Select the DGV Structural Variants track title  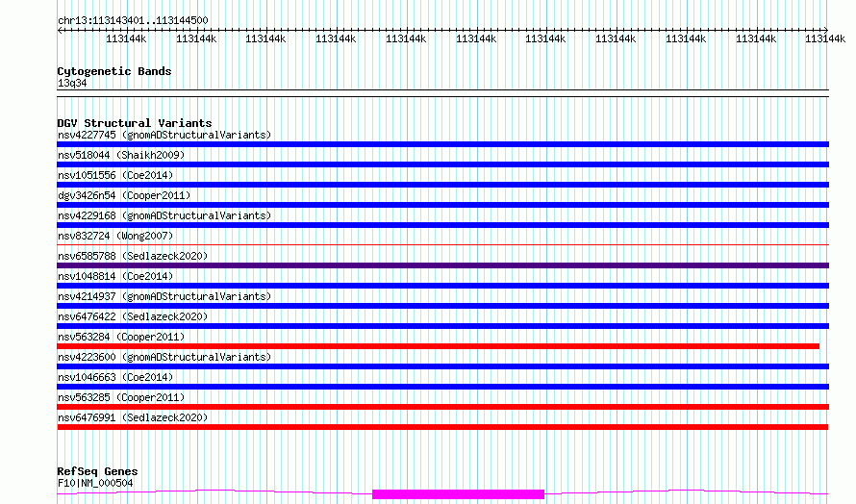pyautogui.click(x=135, y=123)
